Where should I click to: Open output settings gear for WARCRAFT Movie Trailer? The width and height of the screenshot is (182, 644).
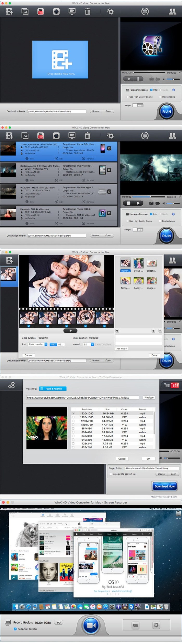coord(109,192)
